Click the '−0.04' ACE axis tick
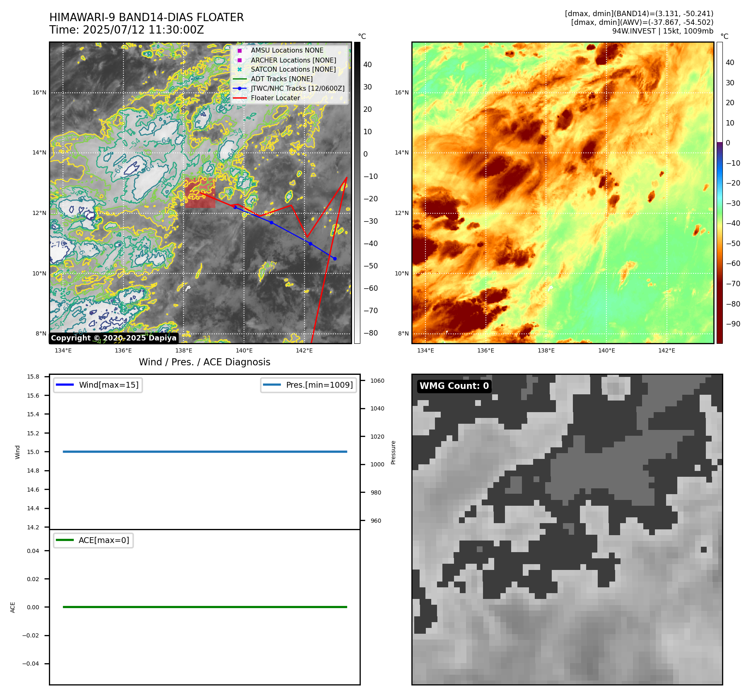 pos(31,664)
